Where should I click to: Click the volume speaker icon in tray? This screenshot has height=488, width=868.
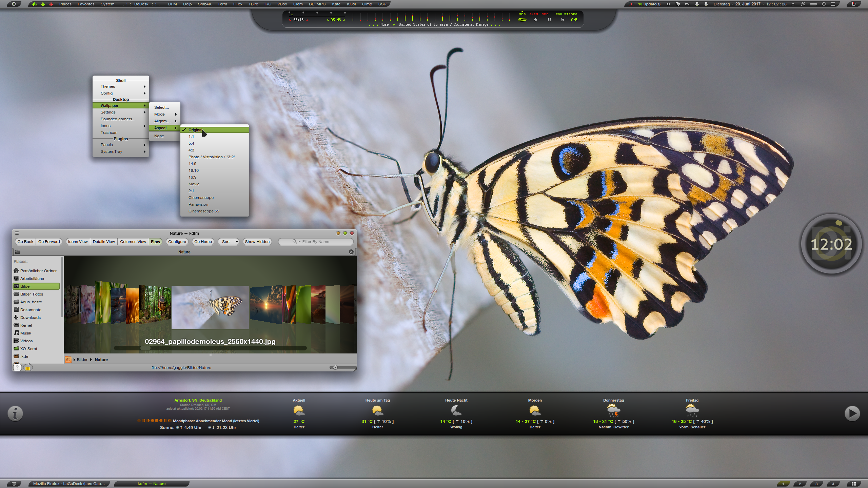(668, 4)
